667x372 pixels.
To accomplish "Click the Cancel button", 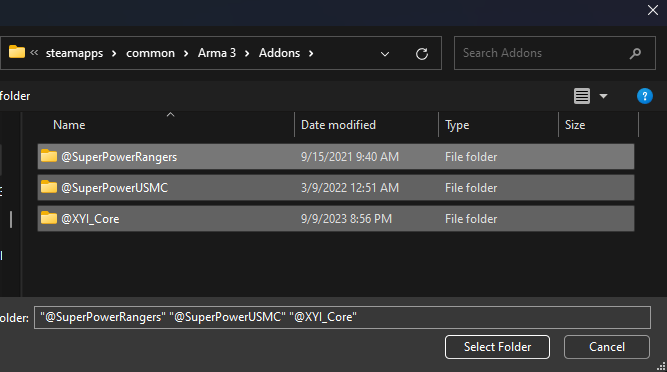I will point(607,347).
